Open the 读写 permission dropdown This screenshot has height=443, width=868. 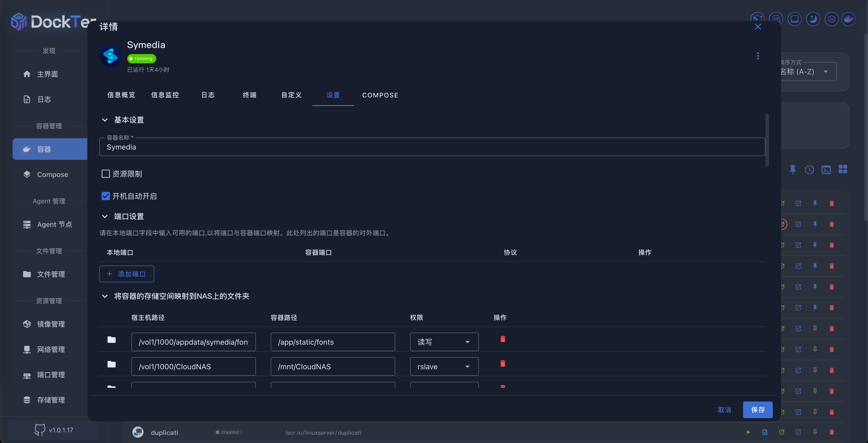pyautogui.click(x=444, y=342)
